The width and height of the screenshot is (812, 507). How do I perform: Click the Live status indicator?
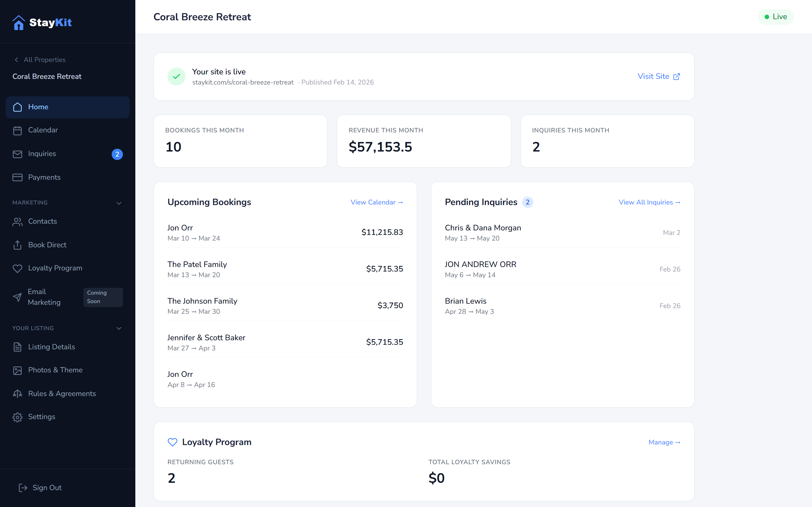776,16
